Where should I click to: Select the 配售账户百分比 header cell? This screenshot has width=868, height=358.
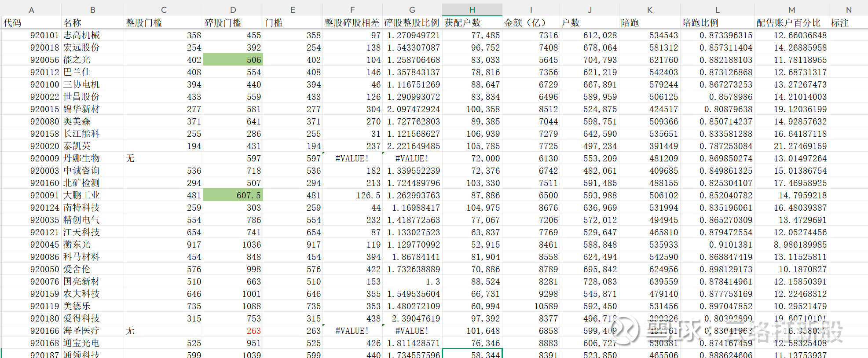[x=792, y=23]
